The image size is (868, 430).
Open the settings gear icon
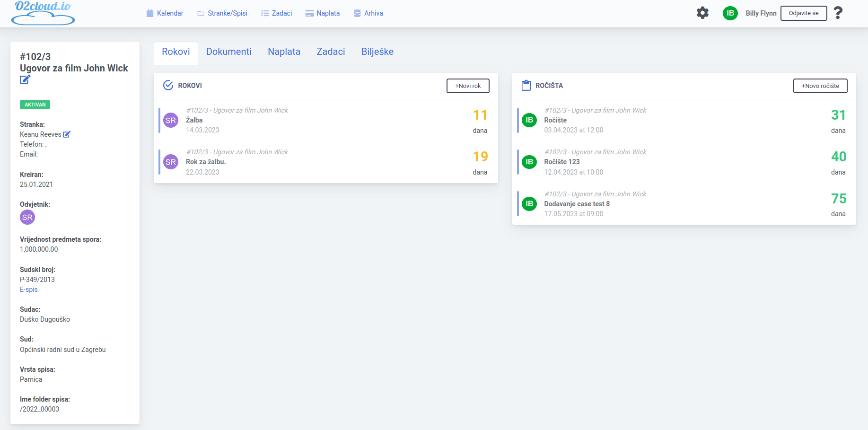tap(702, 13)
